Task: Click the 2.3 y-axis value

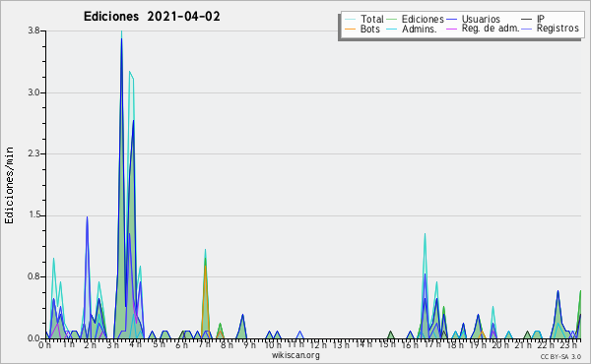Action: pos(33,153)
